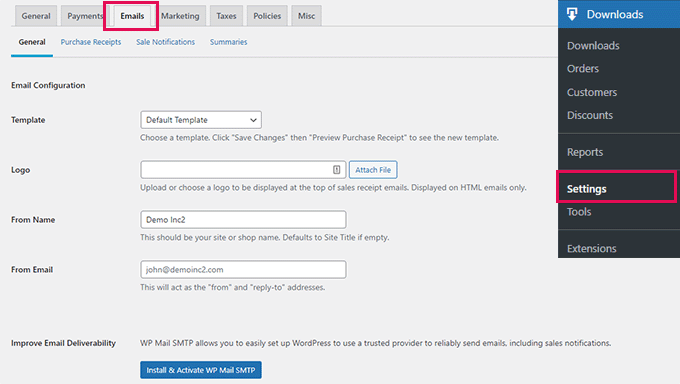Select Extensions in the sidebar

591,248
